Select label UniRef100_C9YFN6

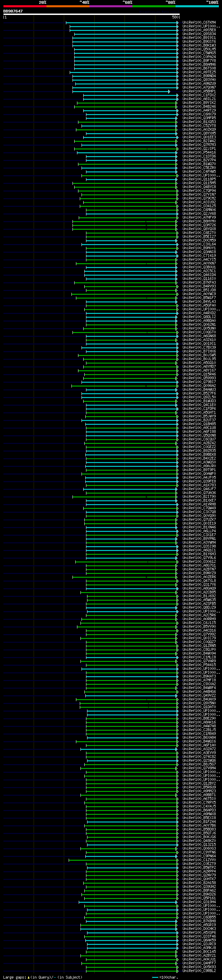tap(199, 852)
